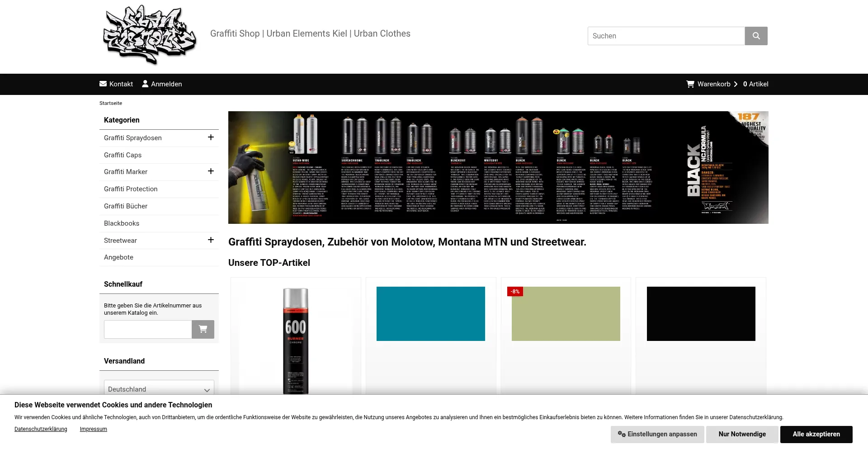Click the Schnellkauf sidebar heading
The width and height of the screenshot is (868, 449).
coord(123,284)
